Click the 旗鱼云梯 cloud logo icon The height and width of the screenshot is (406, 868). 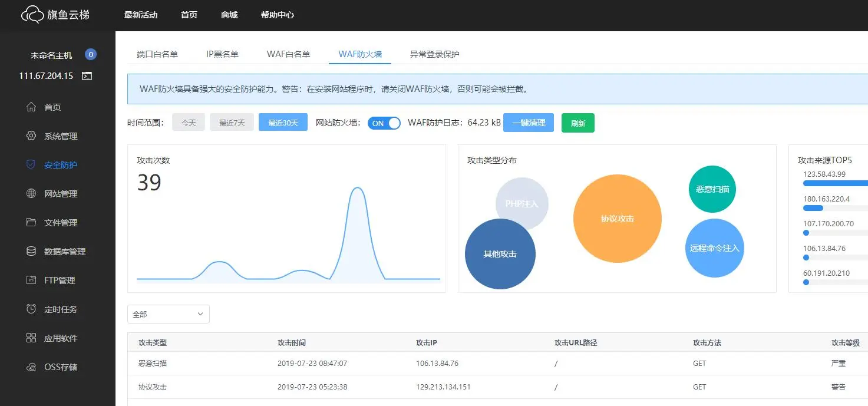tap(32, 15)
